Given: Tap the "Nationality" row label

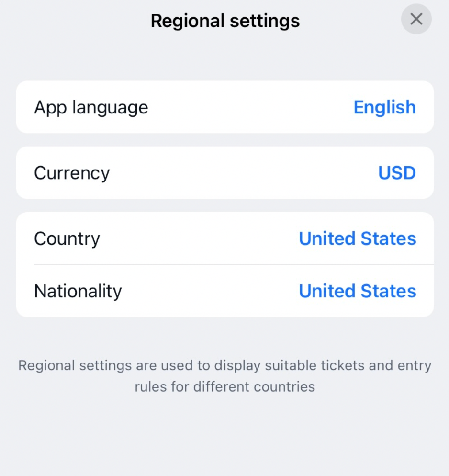Looking at the screenshot, I should [78, 291].
